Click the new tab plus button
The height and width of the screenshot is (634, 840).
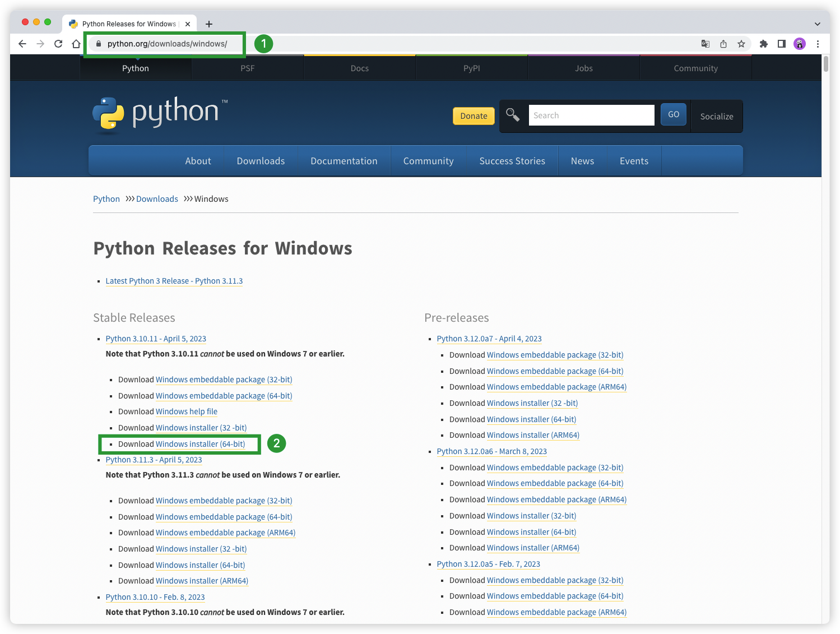point(209,24)
